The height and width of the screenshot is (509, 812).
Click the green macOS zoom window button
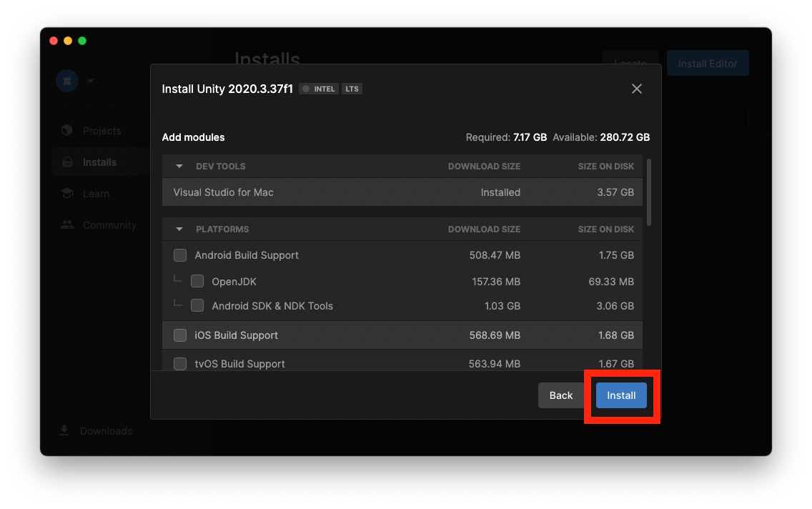click(x=81, y=40)
